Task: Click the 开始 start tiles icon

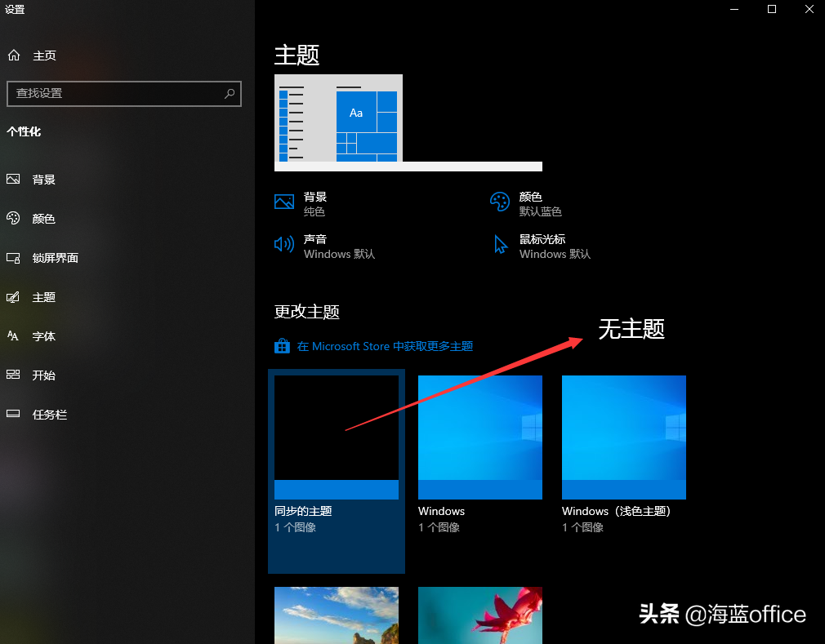Action: coord(13,375)
